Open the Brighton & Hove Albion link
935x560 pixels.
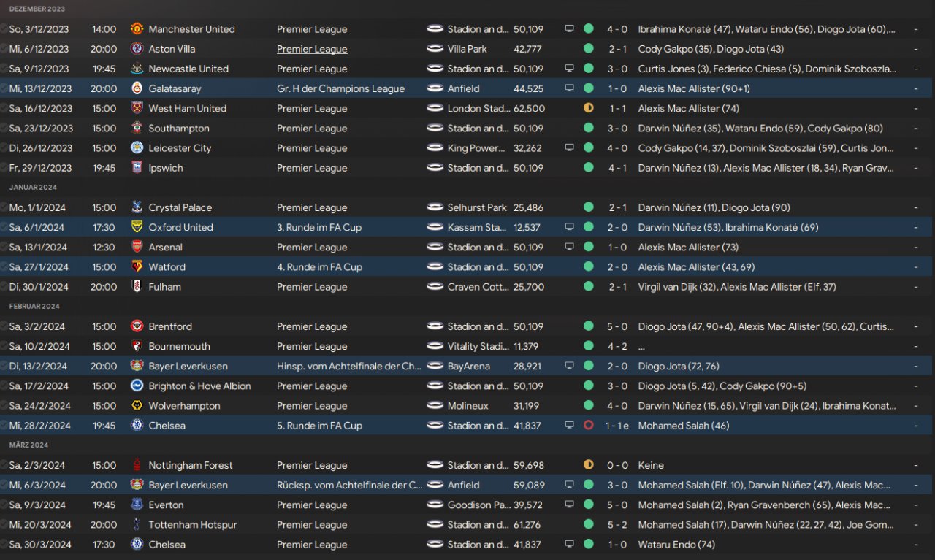199,386
